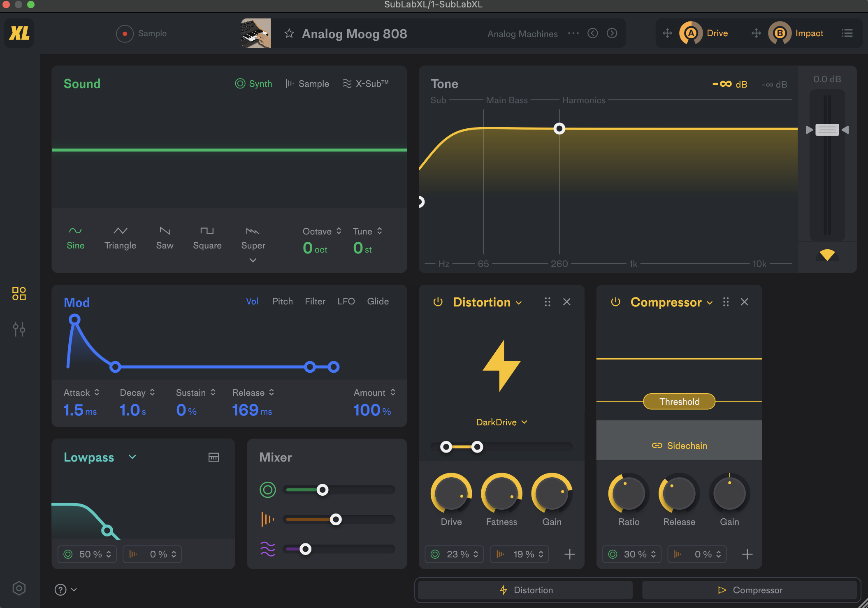Click the Compressor Ratio knob
Image resolution: width=868 pixels, height=608 pixels.
[x=629, y=493]
